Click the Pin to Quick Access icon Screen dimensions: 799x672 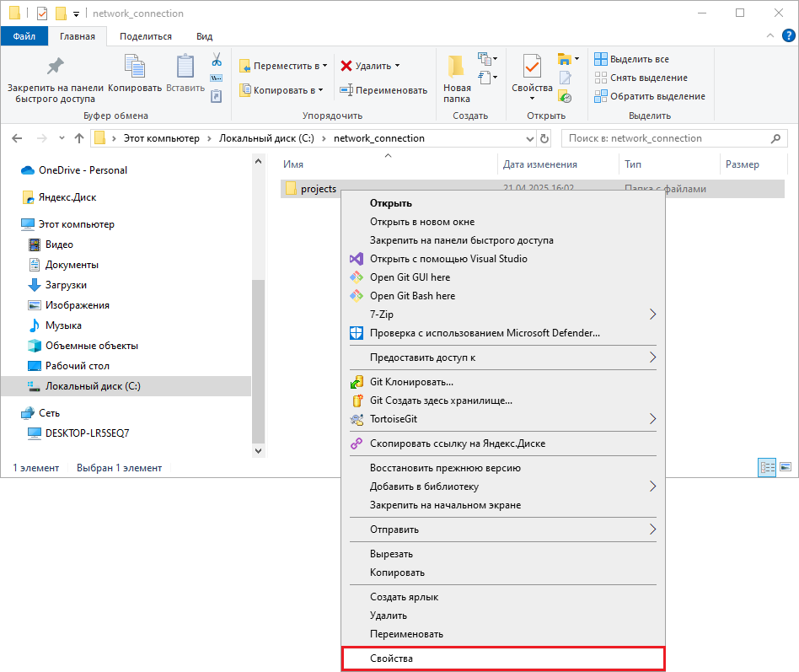tap(55, 67)
